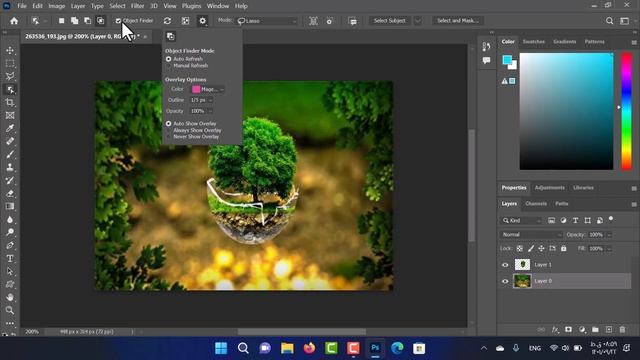The width and height of the screenshot is (640, 360).
Task: Click the Show All Objects icon
Action: click(185, 21)
